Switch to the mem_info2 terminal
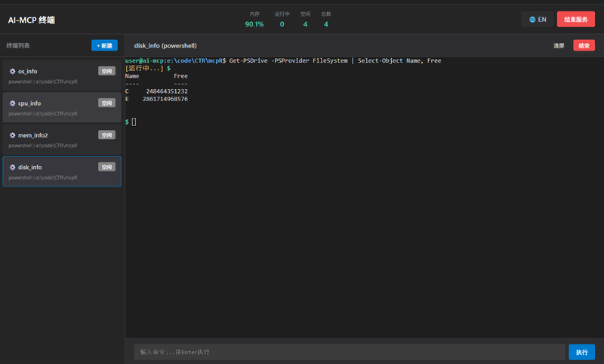 point(53,140)
